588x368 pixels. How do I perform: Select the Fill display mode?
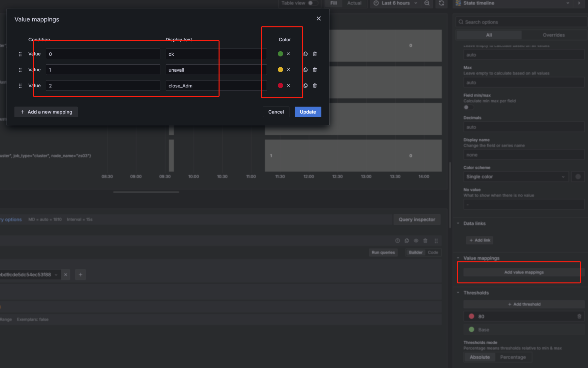coord(334,3)
